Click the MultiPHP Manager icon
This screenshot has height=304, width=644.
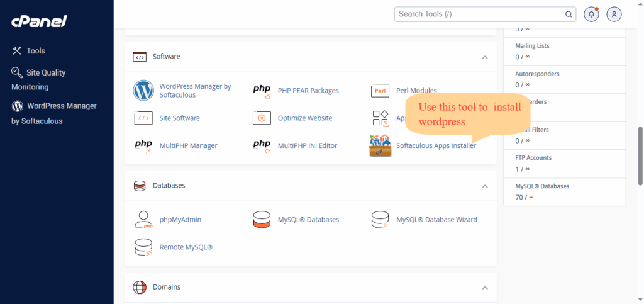coord(143,146)
